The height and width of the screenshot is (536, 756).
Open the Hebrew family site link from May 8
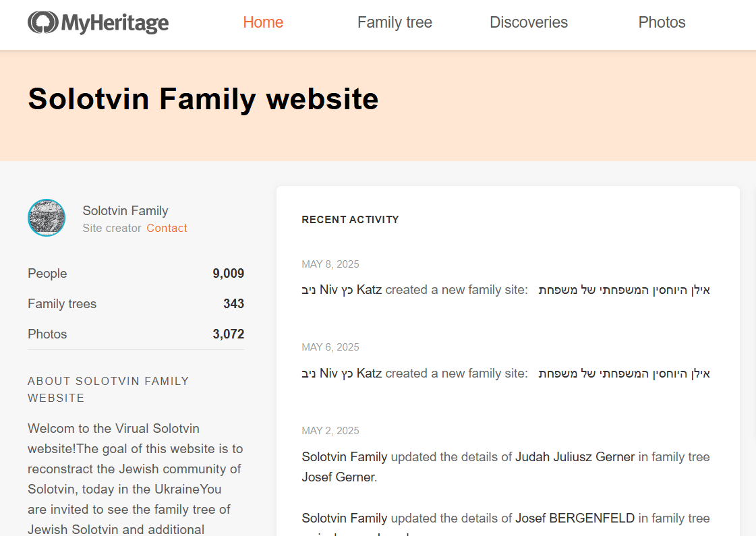pos(624,290)
